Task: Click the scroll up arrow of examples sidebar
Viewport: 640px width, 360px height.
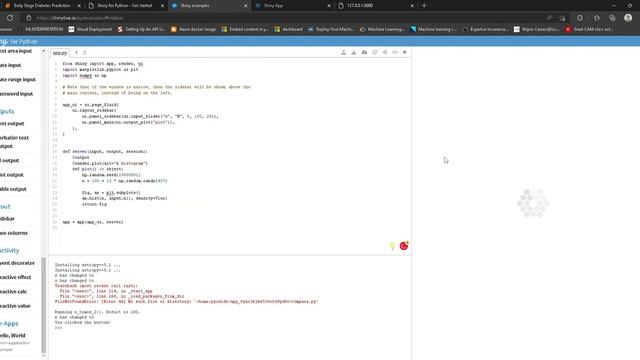Action: (x=44, y=51)
